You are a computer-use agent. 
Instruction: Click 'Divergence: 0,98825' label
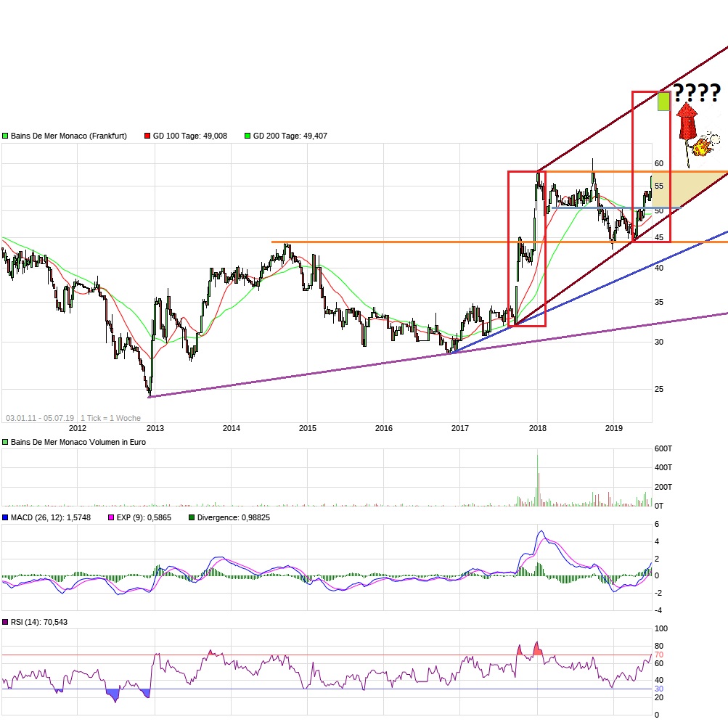[234, 517]
